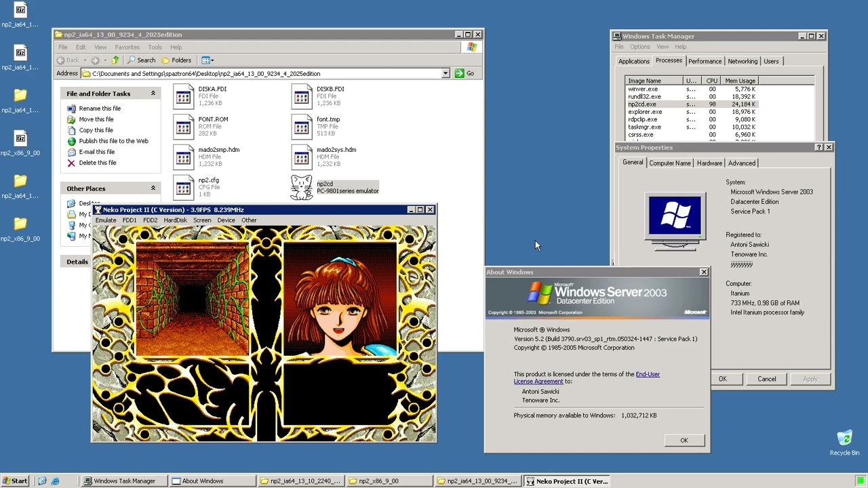The width and height of the screenshot is (868, 488).
Task: Select np2cd.exe process row in Task Manager
Action: point(690,104)
